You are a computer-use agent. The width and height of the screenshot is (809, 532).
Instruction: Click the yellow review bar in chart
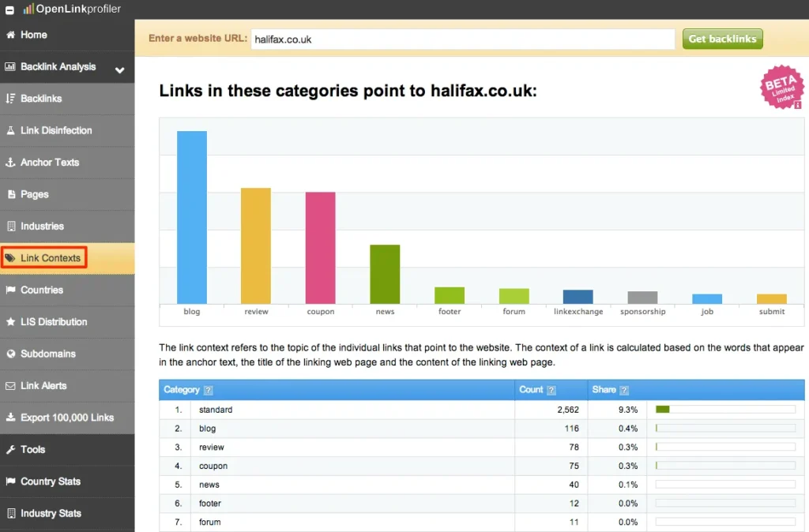(256, 246)
